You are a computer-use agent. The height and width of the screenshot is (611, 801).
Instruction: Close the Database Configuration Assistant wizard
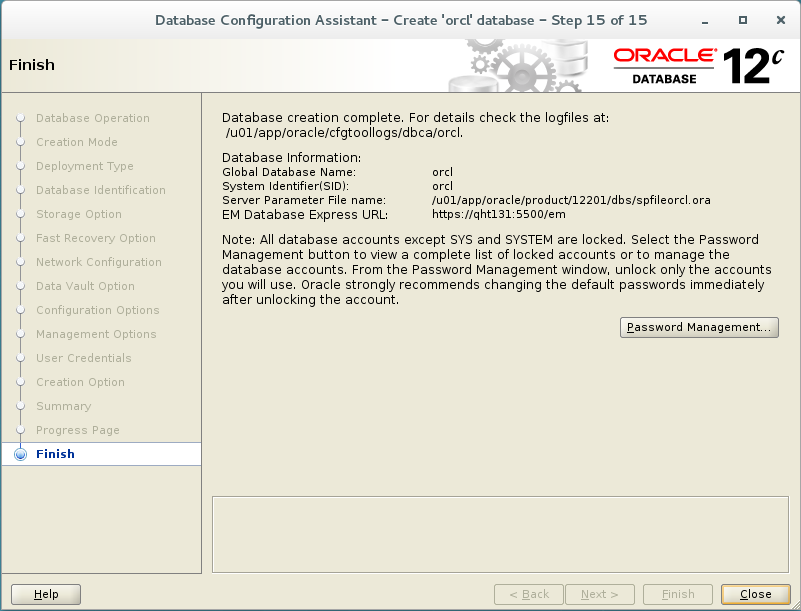[756, 594]
